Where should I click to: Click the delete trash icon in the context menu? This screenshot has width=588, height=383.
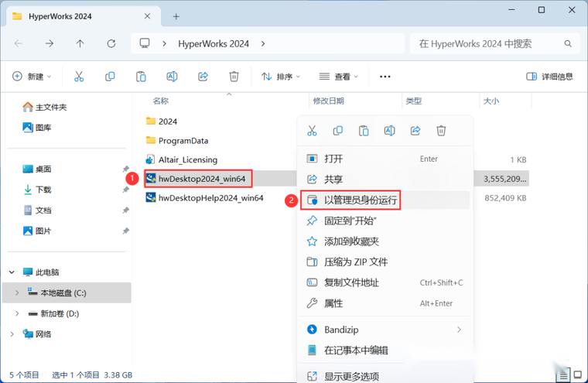coord(441,131)
